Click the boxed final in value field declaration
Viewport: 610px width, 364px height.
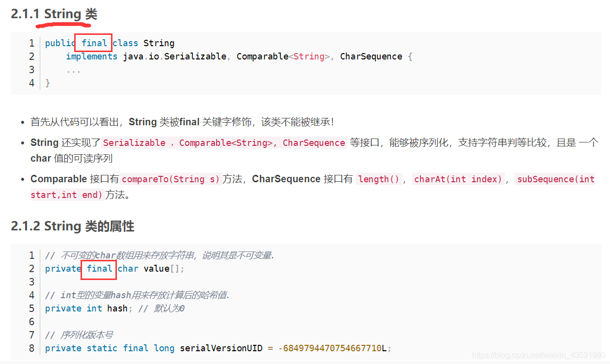[100, 269]
